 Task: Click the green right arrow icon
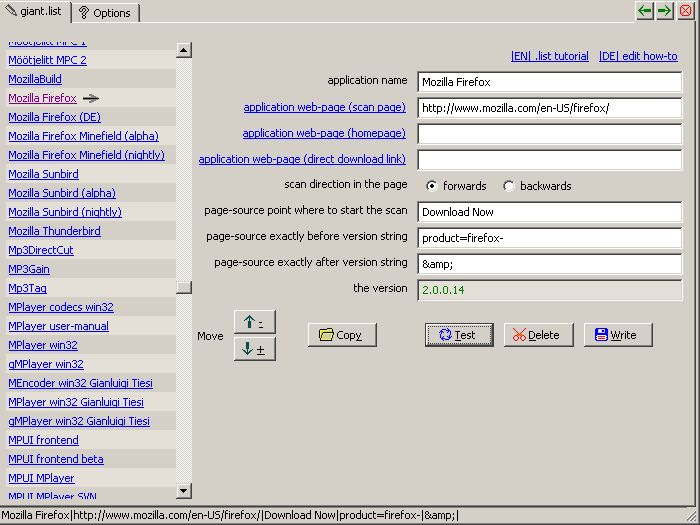[665, 11]
